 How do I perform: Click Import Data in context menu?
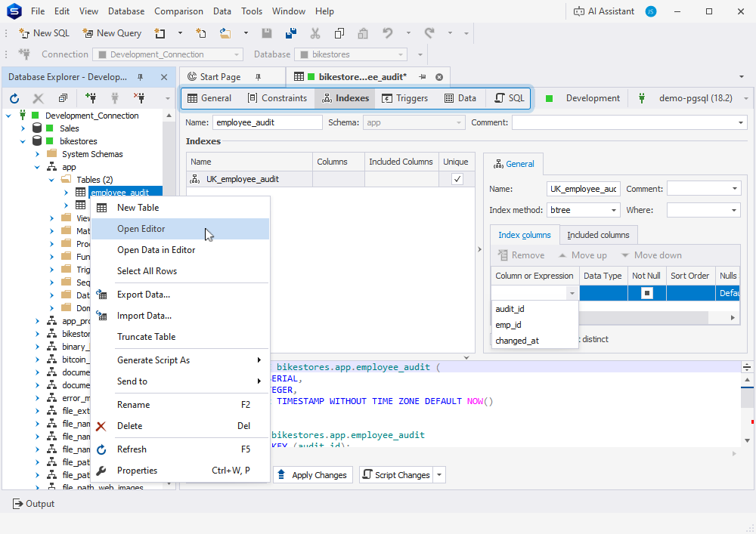181,316
